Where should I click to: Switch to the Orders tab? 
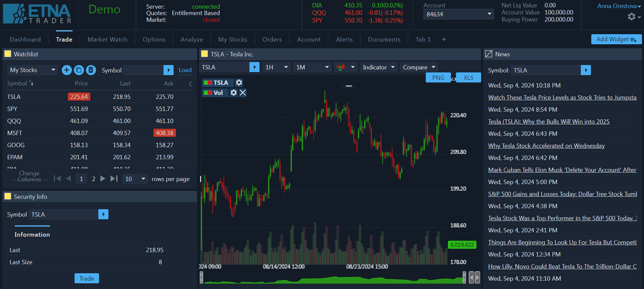[272, 40]
